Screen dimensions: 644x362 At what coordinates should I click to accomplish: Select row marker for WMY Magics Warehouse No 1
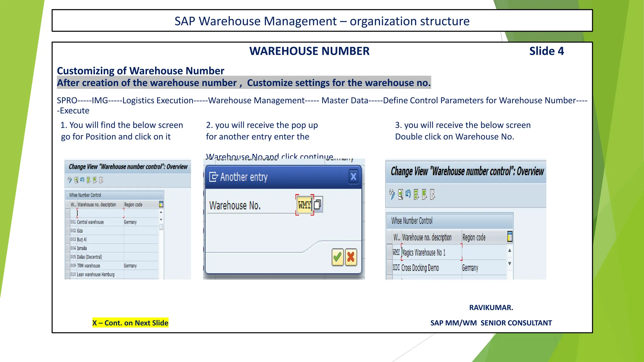point(389,252)
